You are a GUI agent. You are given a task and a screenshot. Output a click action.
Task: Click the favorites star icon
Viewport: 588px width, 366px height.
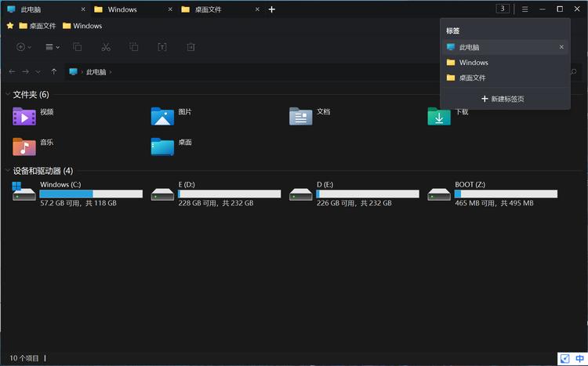click(10, 26)
